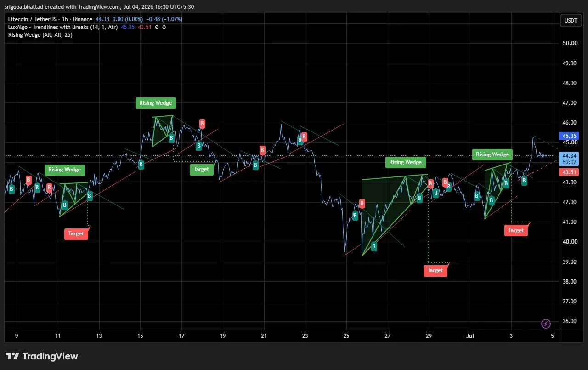Click the red Target label below the 12th
Screen dimensions: 588x370
point(76,233)
